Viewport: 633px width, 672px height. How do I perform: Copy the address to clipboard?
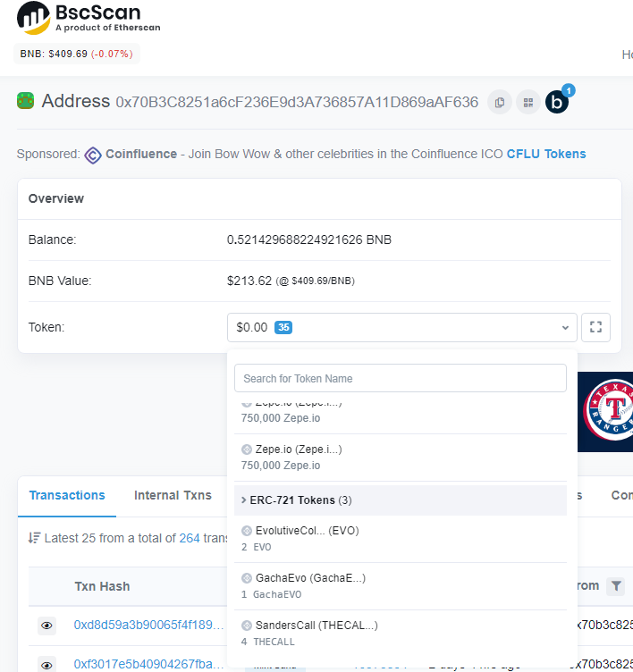click(500, 103)
